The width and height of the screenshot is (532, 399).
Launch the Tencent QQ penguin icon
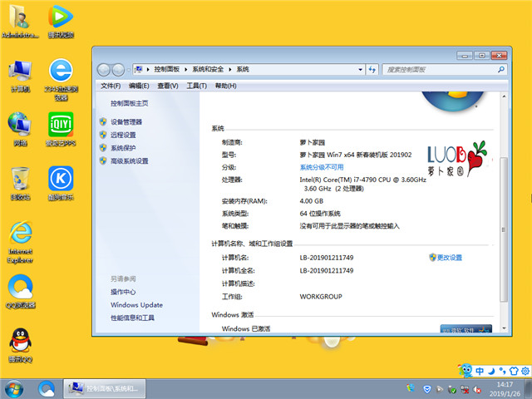[x=20, y=346]
